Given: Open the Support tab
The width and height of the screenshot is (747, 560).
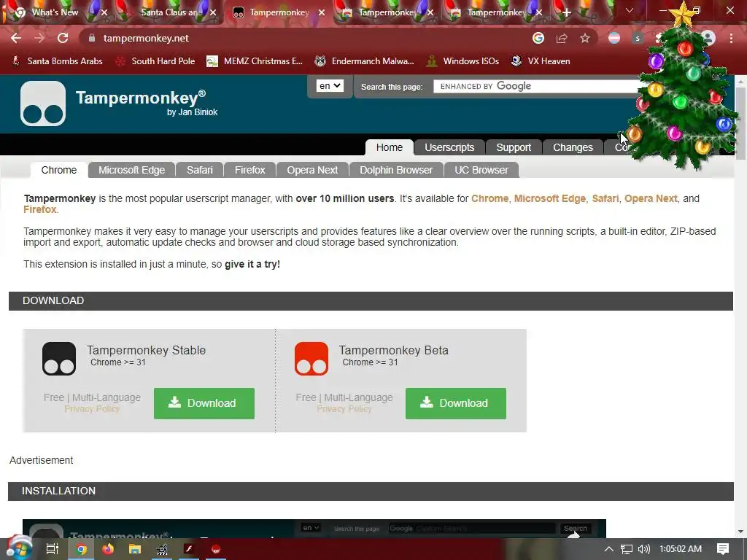Looking at the screenshot, I should coord(514,147).
